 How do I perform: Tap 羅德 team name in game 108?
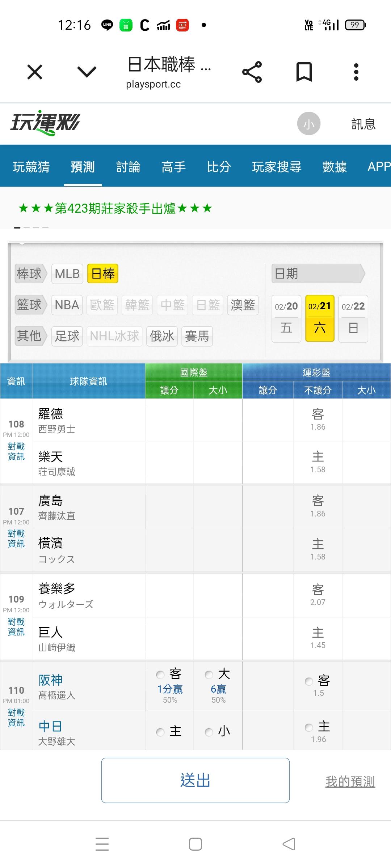51,414
